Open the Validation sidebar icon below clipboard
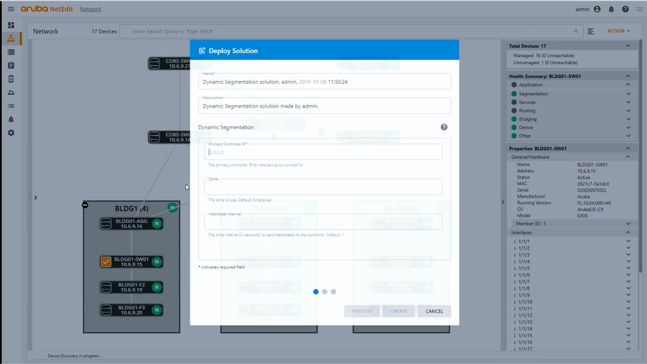Image resolution: width=647 pixels, height=364 pixels. [11, 79]
